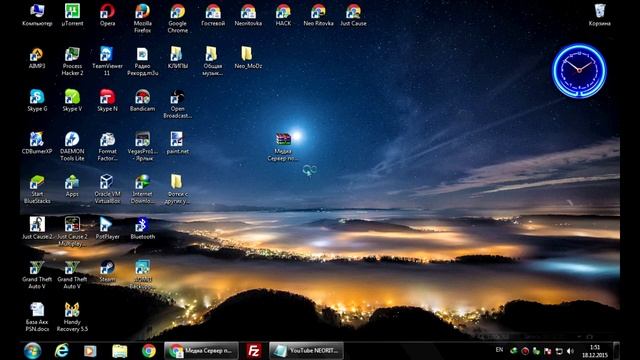This screenshot has height=360, width=640.
Task: Switch to the Медиа Сервер Chrome window
Action: (202, 351)
